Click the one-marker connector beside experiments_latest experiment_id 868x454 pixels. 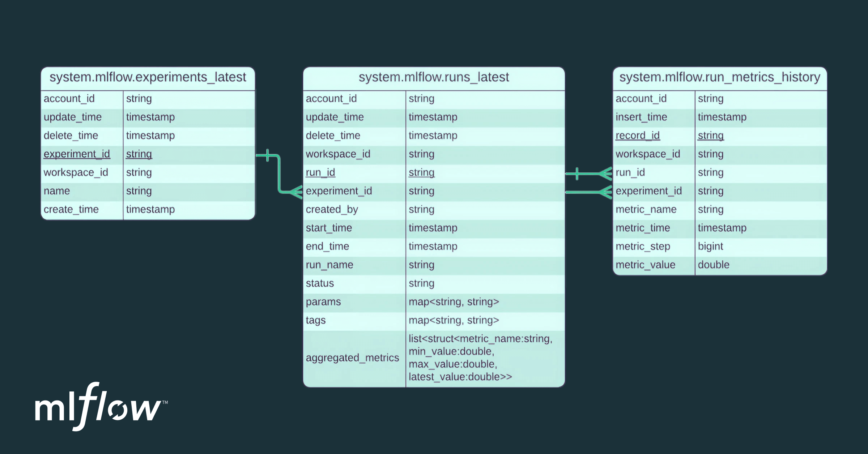coord(268,155)
